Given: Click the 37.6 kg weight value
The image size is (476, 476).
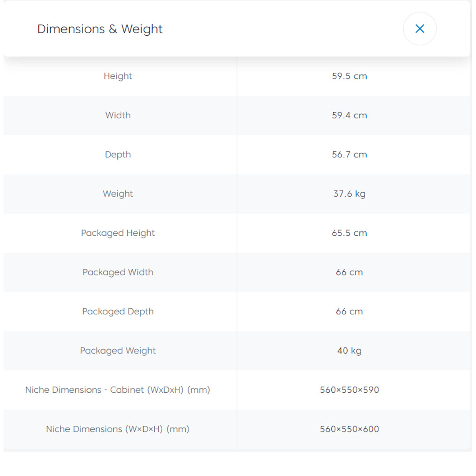Looking at the screenshot, I should click(349, 193).
